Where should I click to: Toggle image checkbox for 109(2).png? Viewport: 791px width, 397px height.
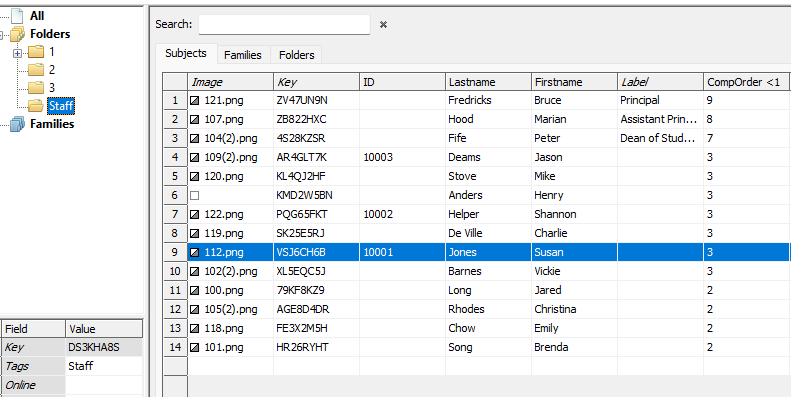click(194, 157)
